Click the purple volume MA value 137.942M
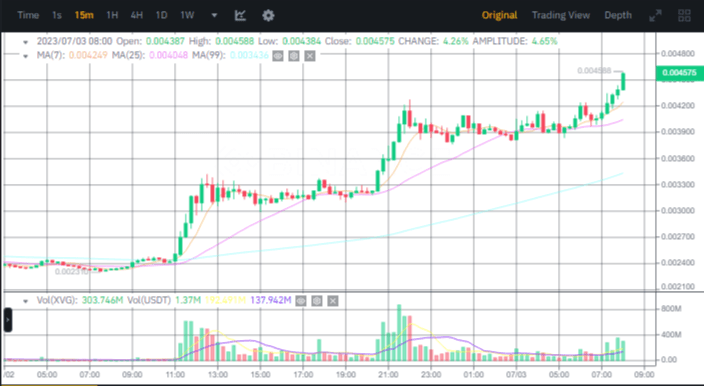This screenshot has width=704, height=386. [x=271, y=300]
